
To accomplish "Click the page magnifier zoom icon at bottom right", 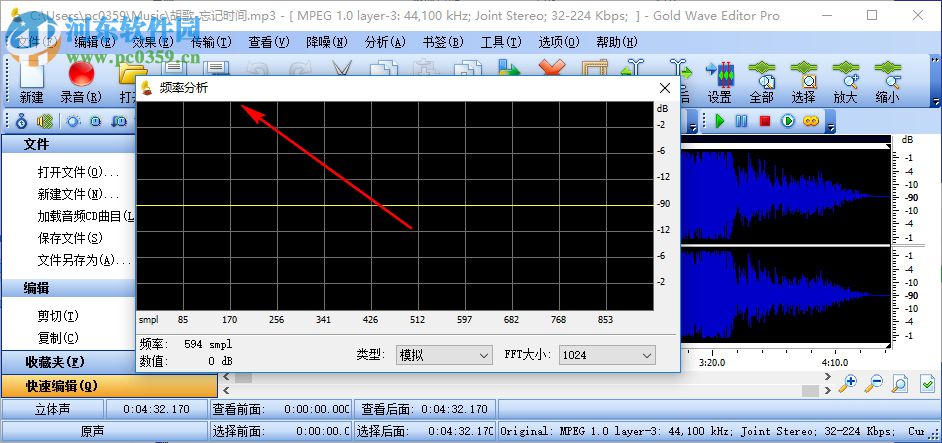I will coord(899,383).
